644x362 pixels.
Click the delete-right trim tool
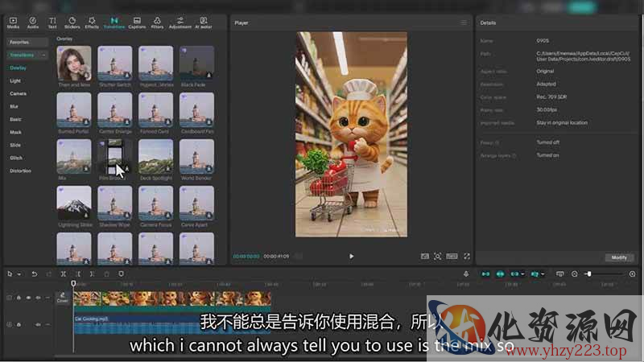(x=92, y=274)
